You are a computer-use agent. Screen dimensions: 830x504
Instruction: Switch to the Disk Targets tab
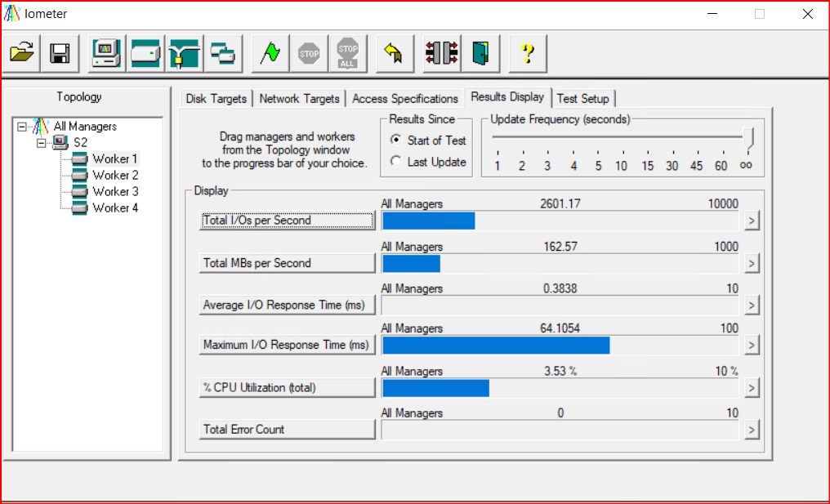tap(216, 99)
